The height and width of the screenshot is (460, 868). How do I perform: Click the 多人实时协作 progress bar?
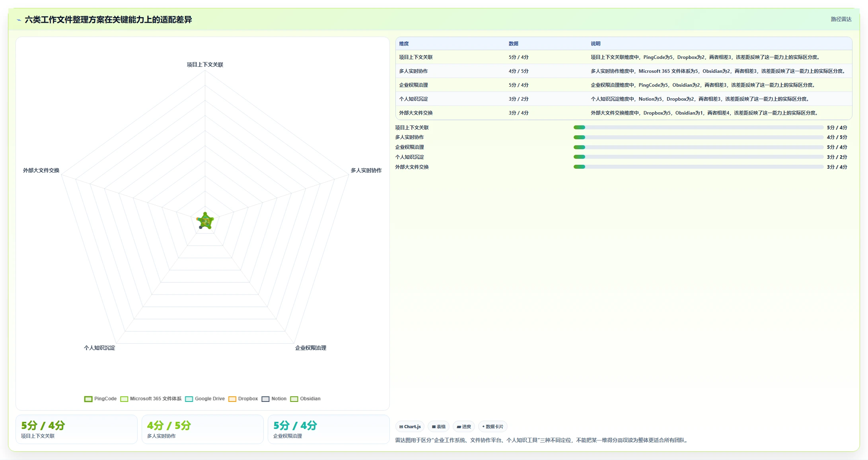point(699,137)
